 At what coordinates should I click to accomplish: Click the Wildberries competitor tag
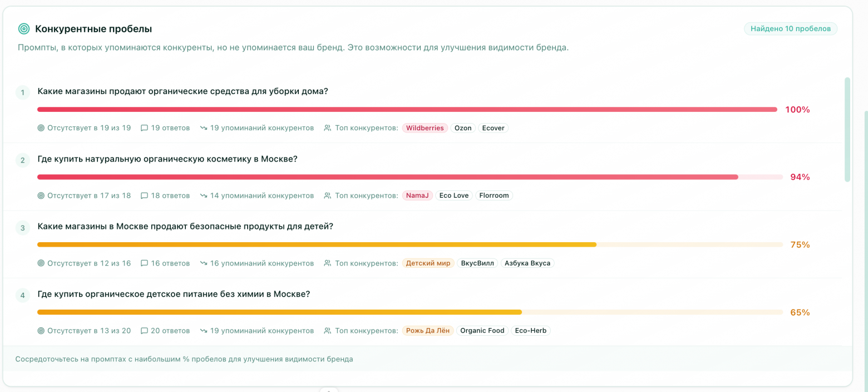[425, 128]
